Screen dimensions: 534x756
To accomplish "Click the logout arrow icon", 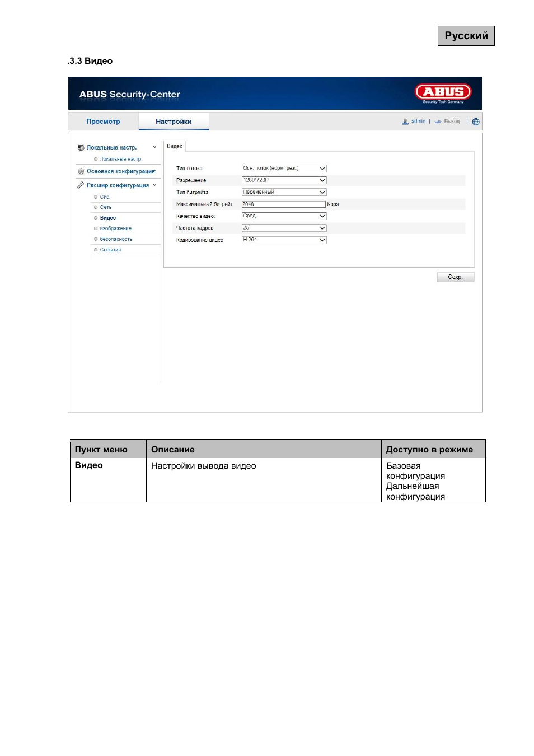I will 438,122.
